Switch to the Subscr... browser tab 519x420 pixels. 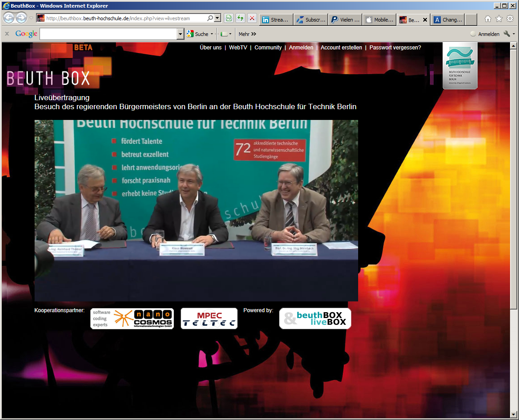311,20
